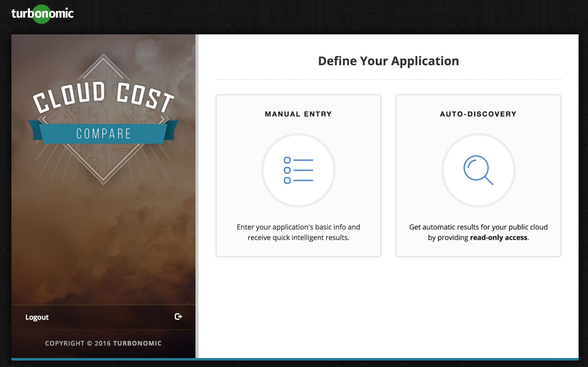Click Manual Entry description about basic info

[298, 227]
